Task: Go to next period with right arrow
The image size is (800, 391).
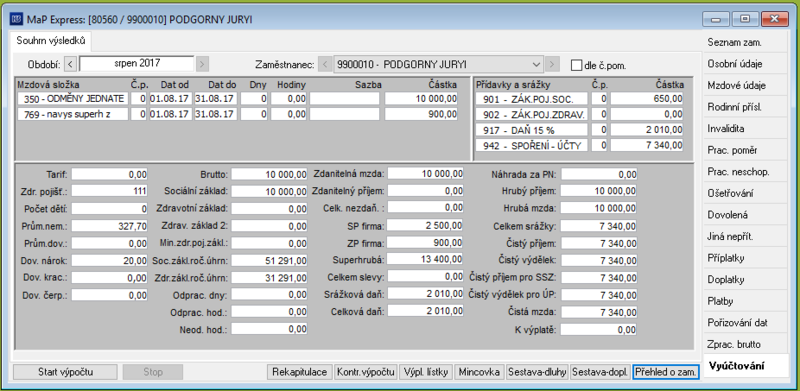Action: point(203,64)
